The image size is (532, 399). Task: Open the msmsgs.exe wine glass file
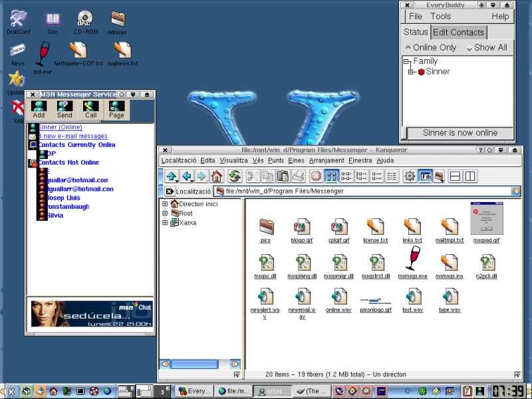(412, 262)
